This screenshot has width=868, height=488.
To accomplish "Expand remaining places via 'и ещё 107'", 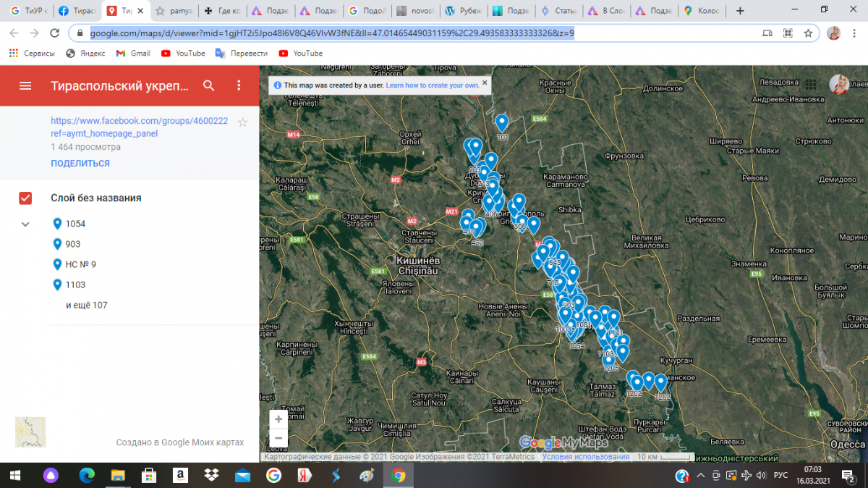I will [86, 306].
